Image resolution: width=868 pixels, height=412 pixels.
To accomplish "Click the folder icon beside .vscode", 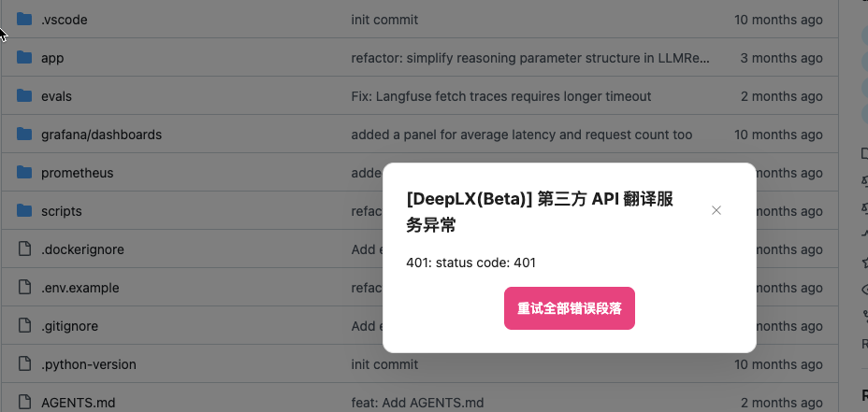I will point(23,20).
